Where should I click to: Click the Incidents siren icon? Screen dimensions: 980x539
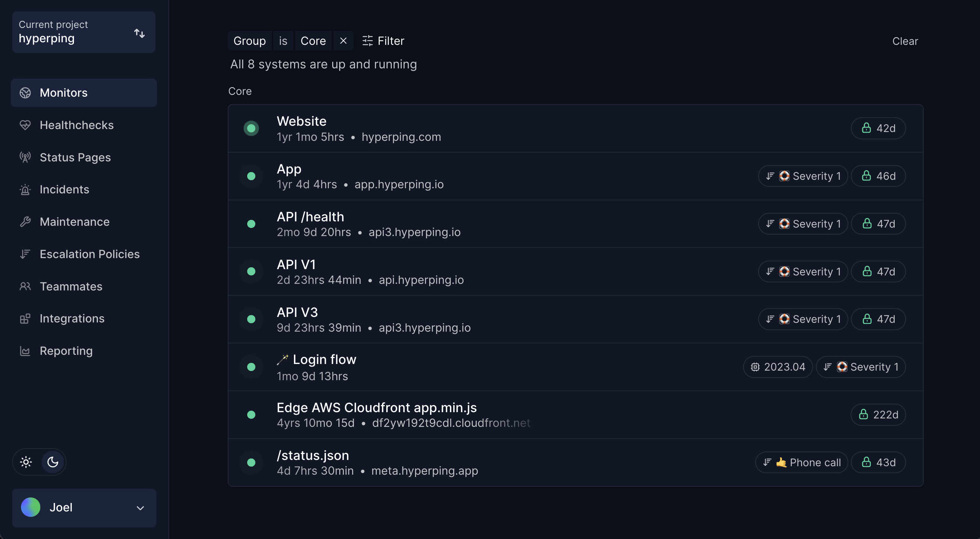(25, 189)
